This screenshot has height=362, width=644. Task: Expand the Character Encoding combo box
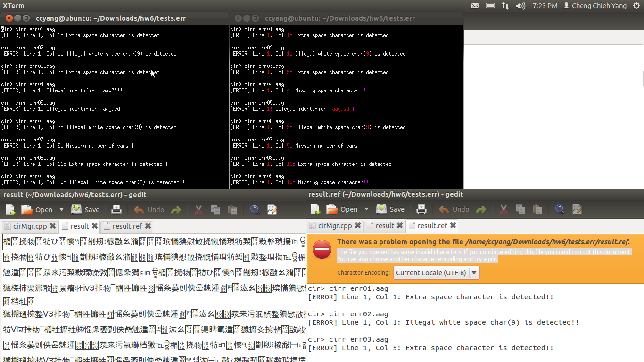point(437,273)
